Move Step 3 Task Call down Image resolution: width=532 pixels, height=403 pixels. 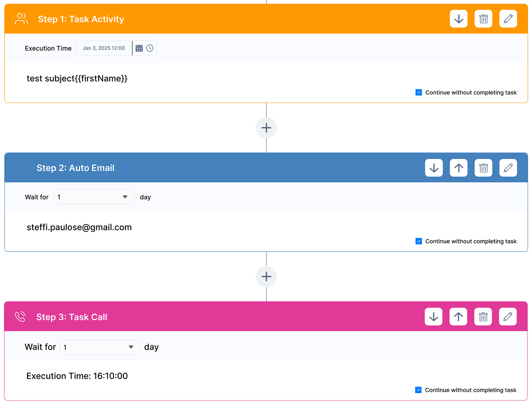[433, 317]
